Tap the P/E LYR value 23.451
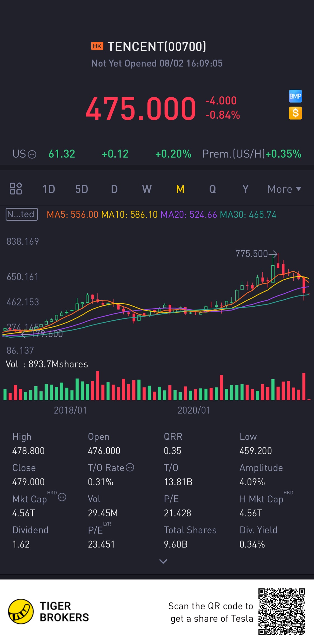 pyautogui.click(x=101, y=544)
